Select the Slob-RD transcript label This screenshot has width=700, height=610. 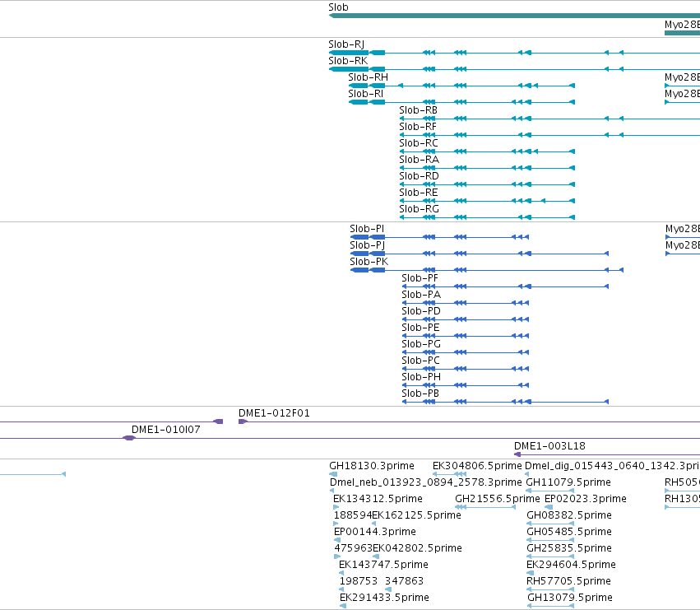(x=419, y=176)
